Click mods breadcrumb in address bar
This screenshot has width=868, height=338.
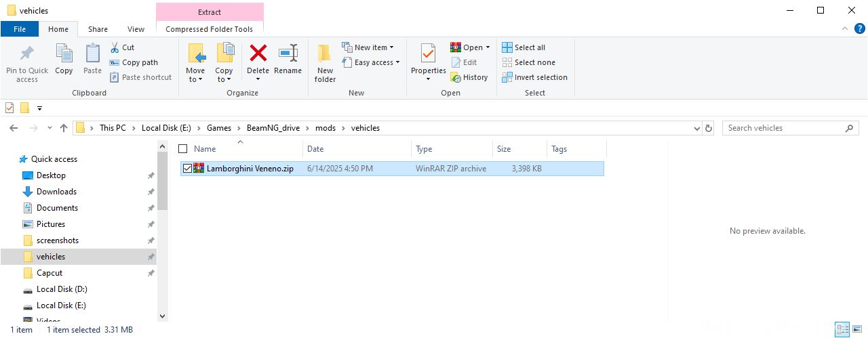pos(325,128)
